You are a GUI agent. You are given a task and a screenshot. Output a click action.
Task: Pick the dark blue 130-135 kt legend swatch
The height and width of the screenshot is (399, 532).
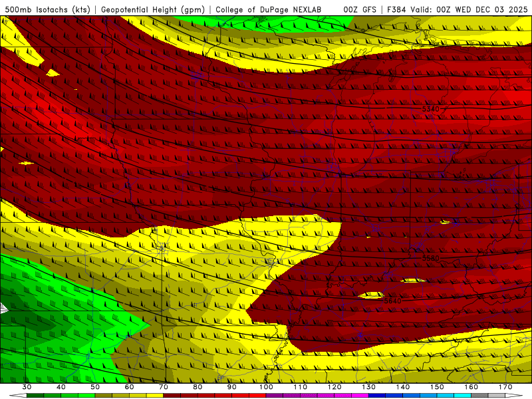377,396
